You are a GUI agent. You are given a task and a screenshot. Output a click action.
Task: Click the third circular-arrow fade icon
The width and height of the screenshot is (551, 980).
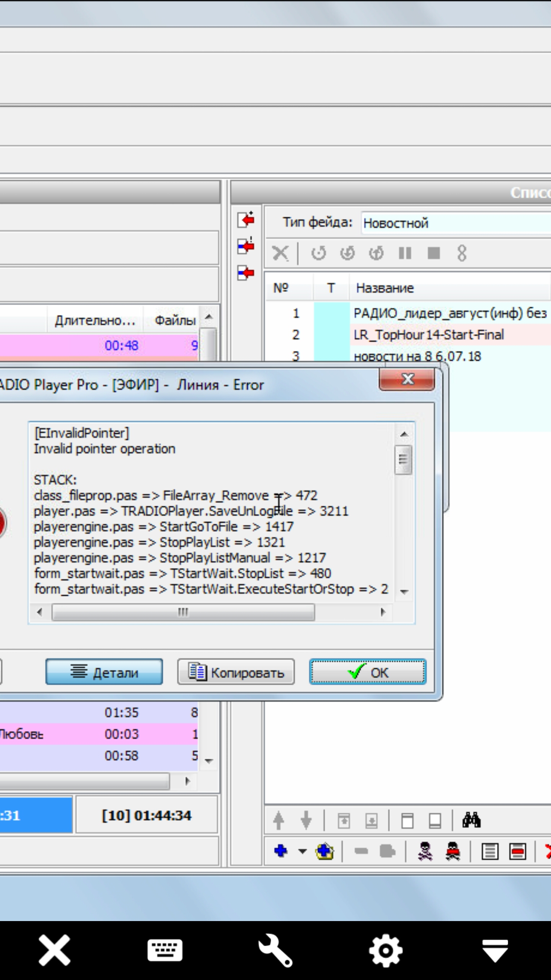(376, 253)
